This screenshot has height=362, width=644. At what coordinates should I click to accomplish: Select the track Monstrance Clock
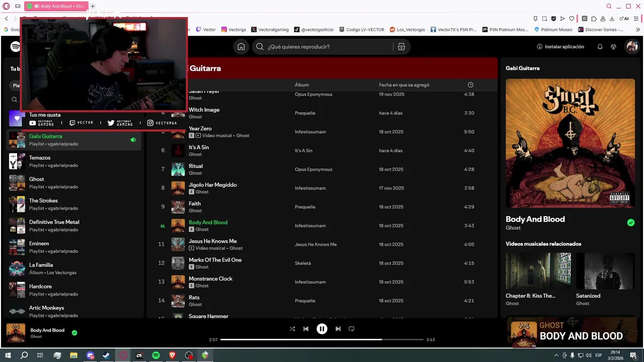(x=210, y=279)
